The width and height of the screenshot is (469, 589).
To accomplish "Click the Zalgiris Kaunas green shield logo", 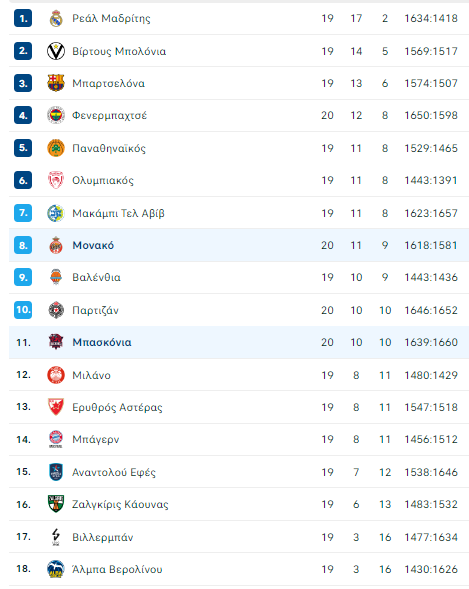I will coord(56,504).
